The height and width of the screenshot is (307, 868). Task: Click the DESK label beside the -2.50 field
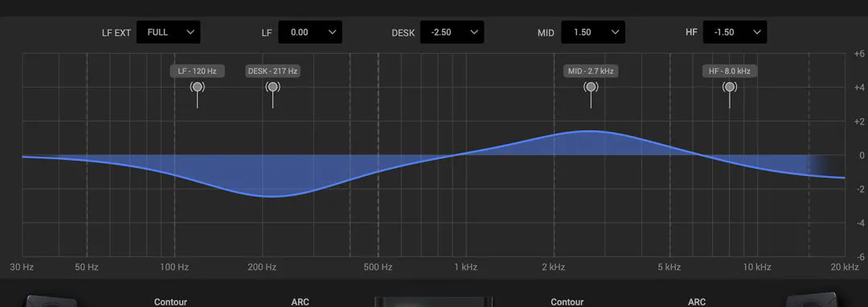point(403,33)
